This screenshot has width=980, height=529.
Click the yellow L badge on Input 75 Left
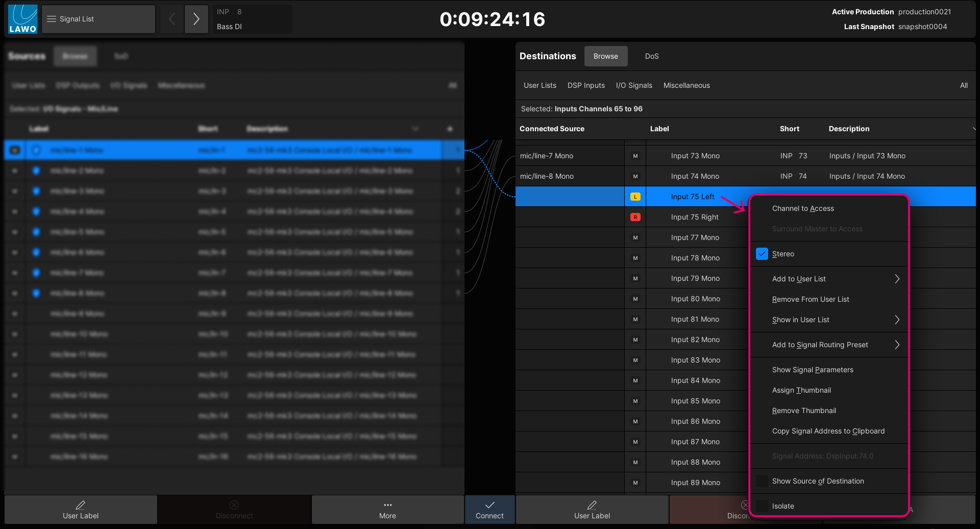pos(635,197)
